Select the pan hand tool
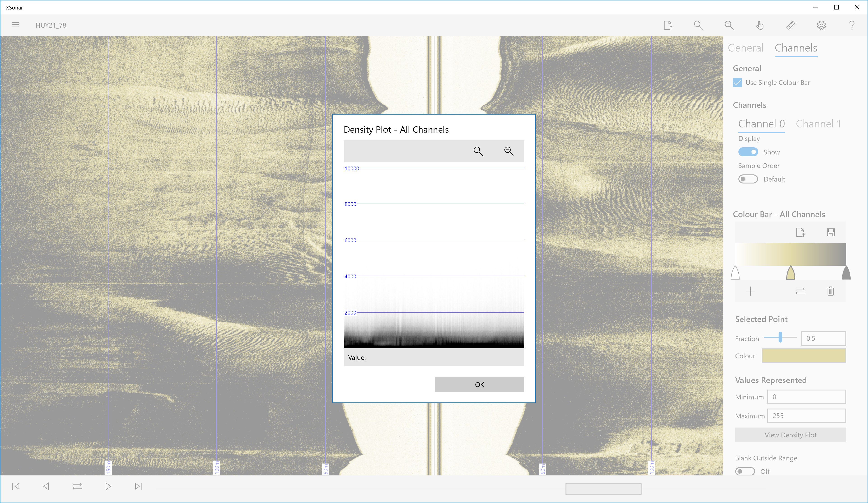The width and height of the screenshot is (868, 503). [760, 25]
